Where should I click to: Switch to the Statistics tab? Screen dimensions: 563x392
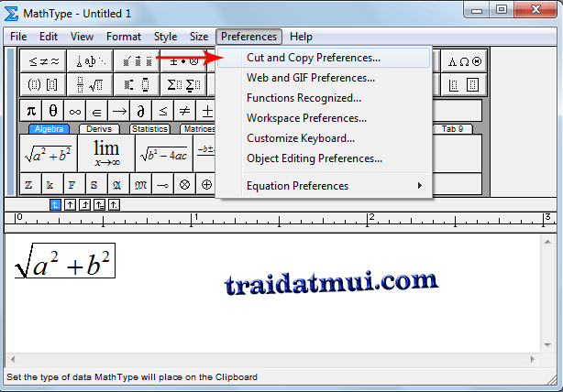pyautogui.click(x=149, y=129)
